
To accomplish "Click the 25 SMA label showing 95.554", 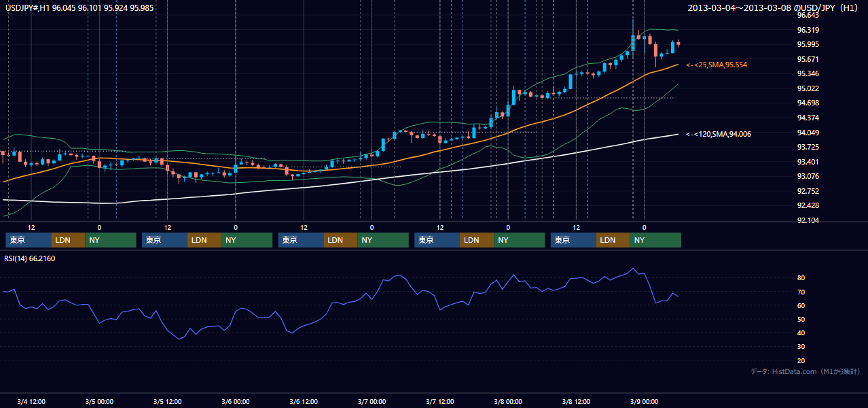I will (x=717, y=65).
